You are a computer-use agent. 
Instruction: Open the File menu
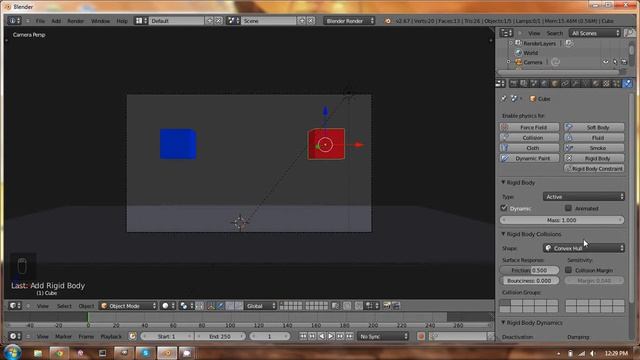click(x=40, y=21)
